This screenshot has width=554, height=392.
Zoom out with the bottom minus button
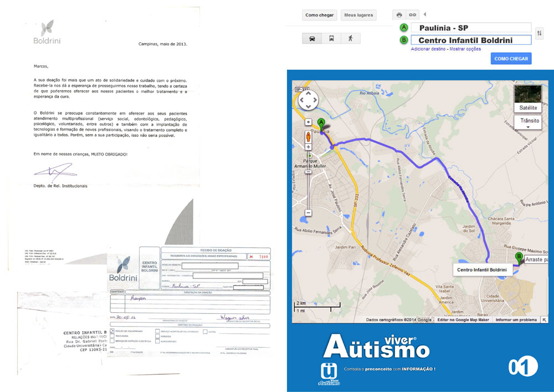pos(308,213)
